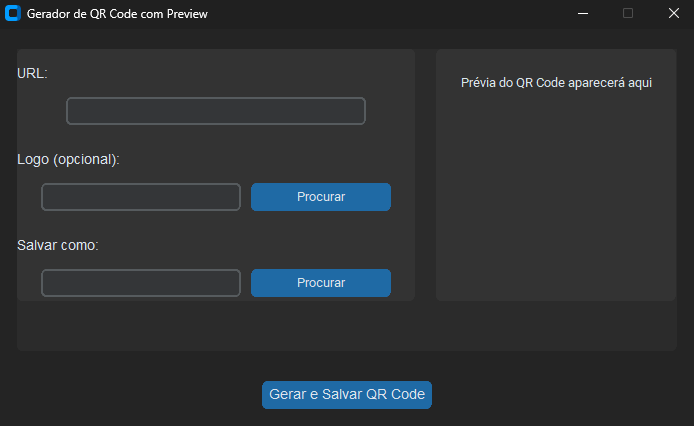Viewport: 694px width, 426px height.
Task: Click the URL input field
Action: tap(216, 111)
